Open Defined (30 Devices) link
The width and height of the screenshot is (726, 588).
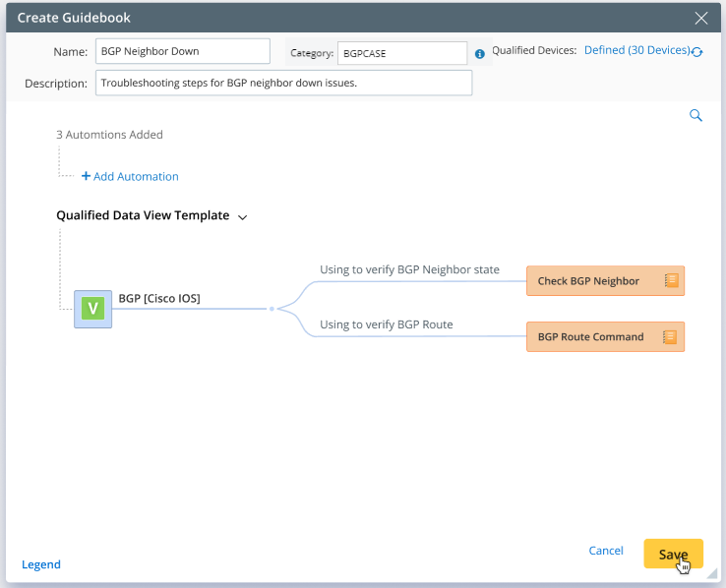coord(636,50)
